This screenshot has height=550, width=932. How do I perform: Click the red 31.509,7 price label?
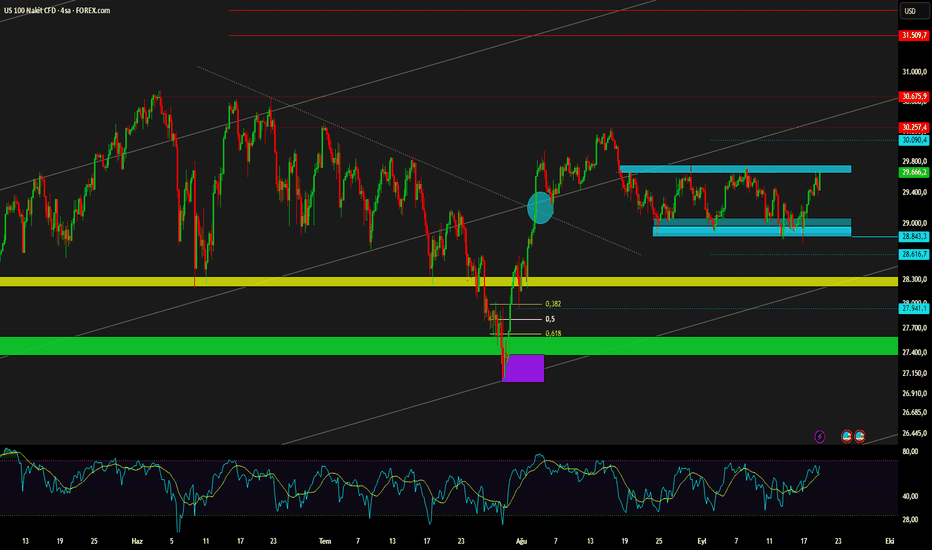(x=914, y=36)
